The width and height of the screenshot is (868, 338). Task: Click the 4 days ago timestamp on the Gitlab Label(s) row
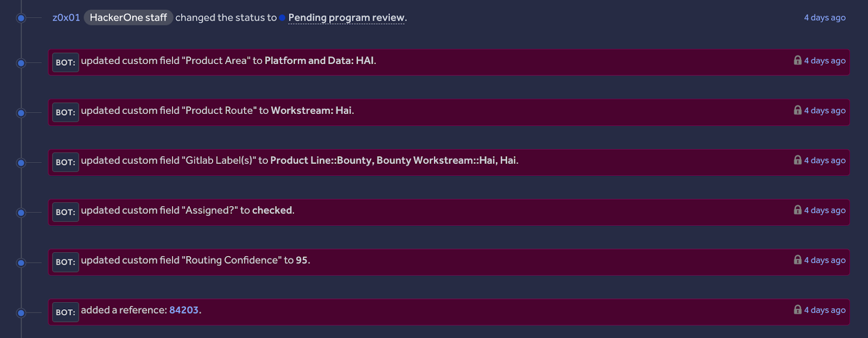coord(825,160)
